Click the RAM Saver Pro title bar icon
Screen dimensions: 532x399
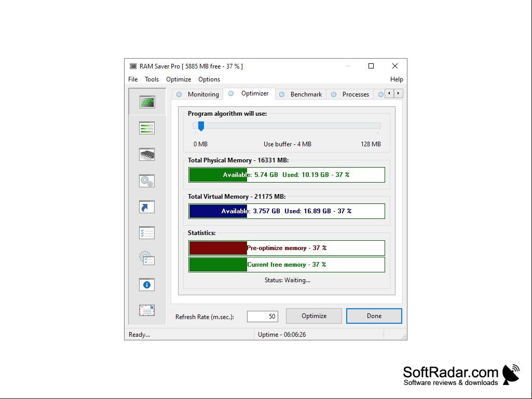(133, 66)
